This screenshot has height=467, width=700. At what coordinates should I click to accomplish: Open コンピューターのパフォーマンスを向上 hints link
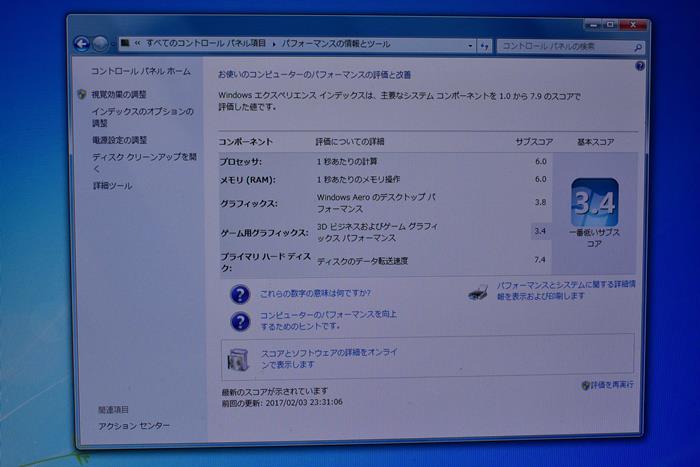click(x=328, y=321)
